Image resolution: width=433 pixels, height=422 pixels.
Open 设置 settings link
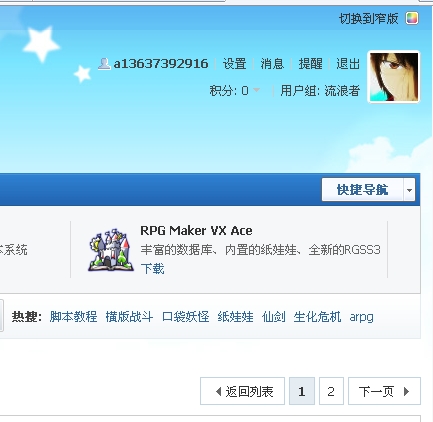coord(234,64)
